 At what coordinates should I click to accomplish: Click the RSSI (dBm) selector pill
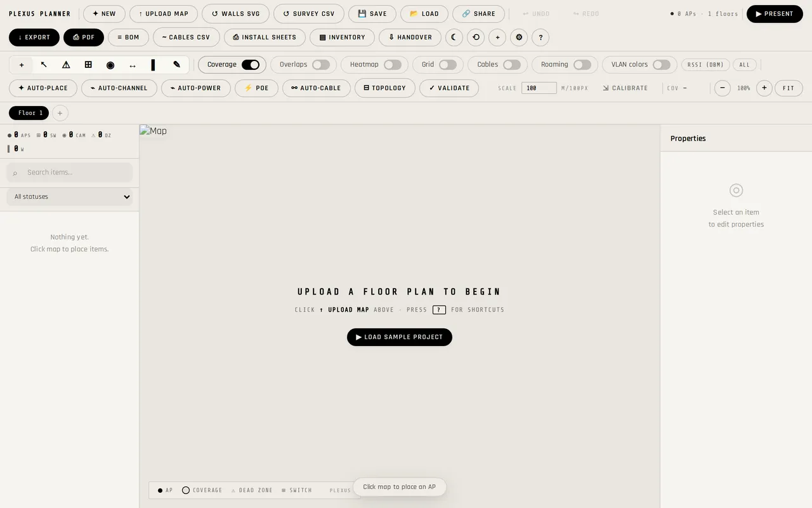coord(705,65)
